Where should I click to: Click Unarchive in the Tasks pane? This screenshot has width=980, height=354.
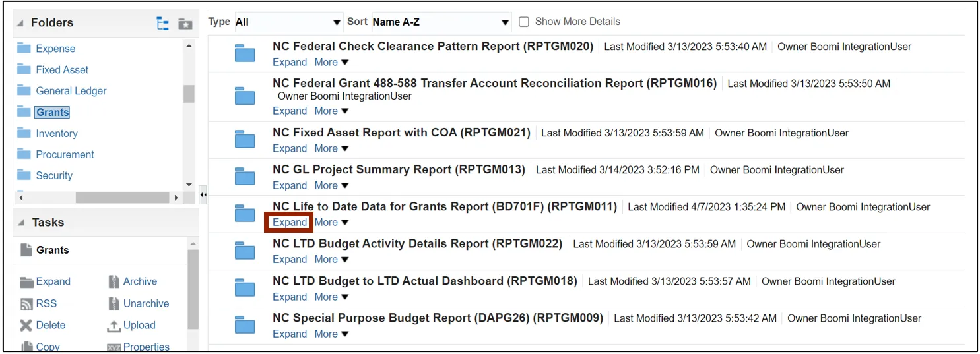pos(146,303)
